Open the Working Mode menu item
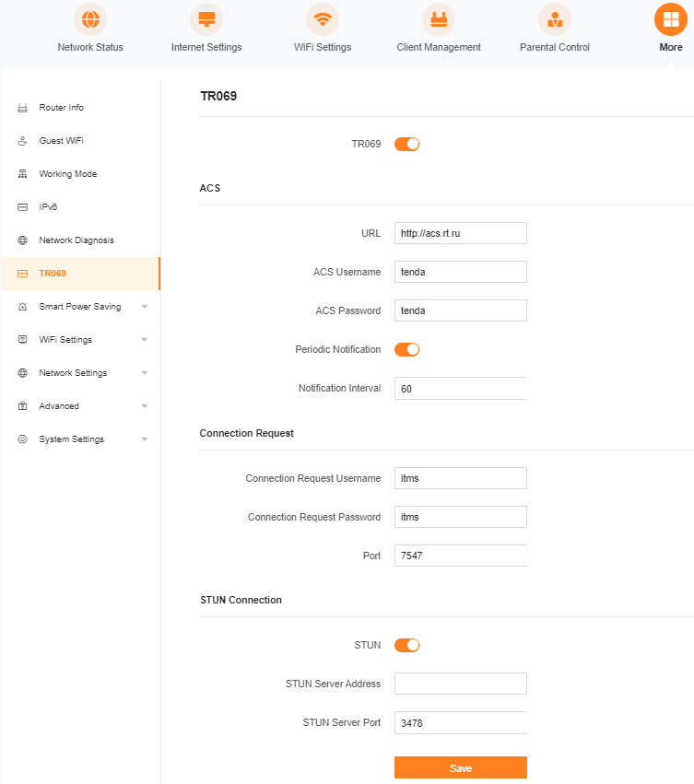 click(67, 174)
